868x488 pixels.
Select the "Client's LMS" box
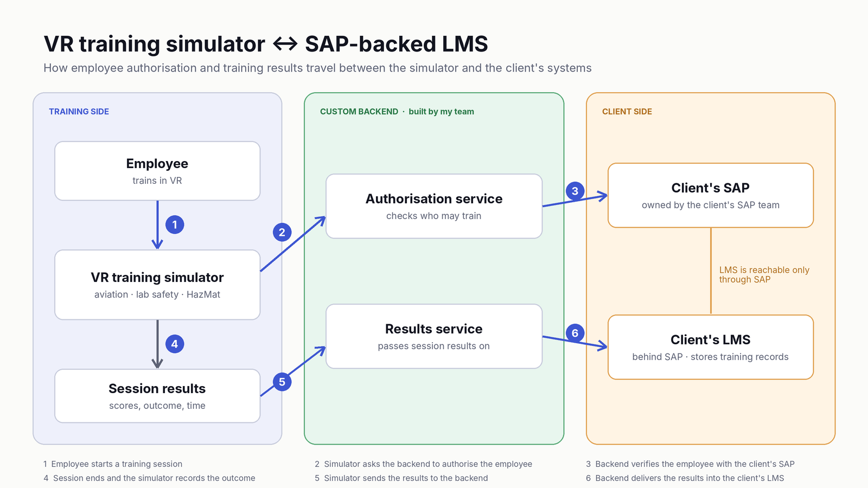[x=711, y=347]
